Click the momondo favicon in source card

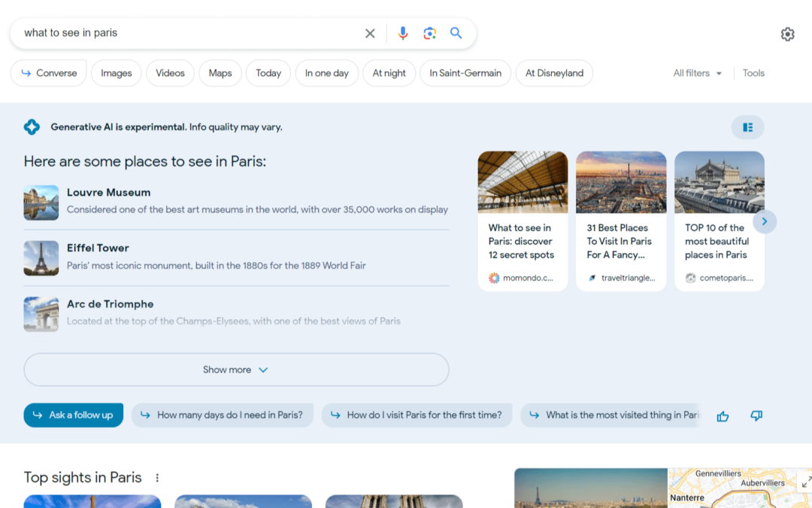pos(494,278)
